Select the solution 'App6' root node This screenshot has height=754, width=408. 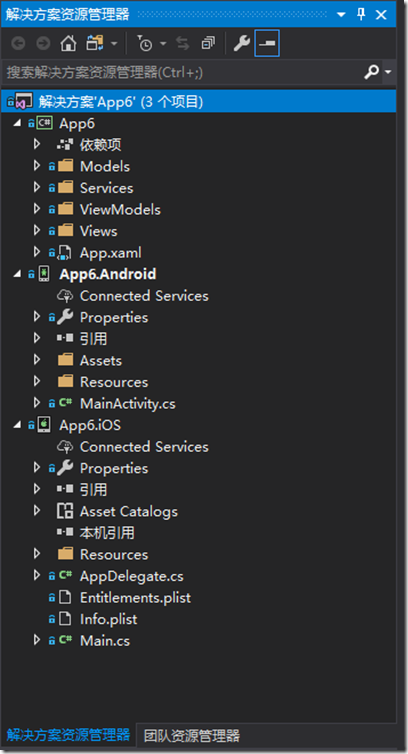pyautogui.click(x=198, y=102)
